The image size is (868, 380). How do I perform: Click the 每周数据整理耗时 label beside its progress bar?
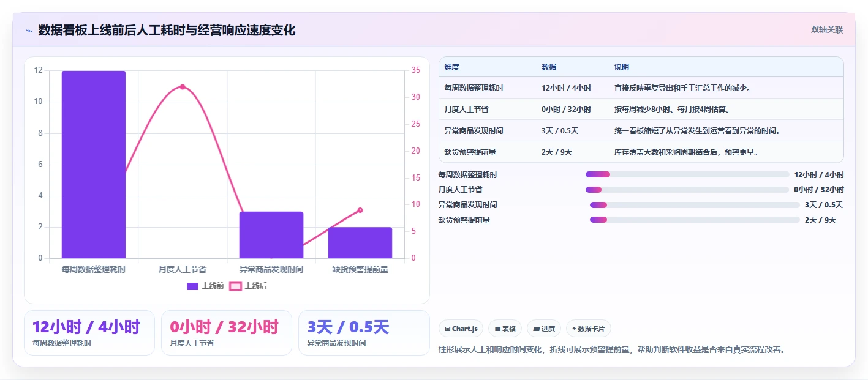[x=468, y=175]
